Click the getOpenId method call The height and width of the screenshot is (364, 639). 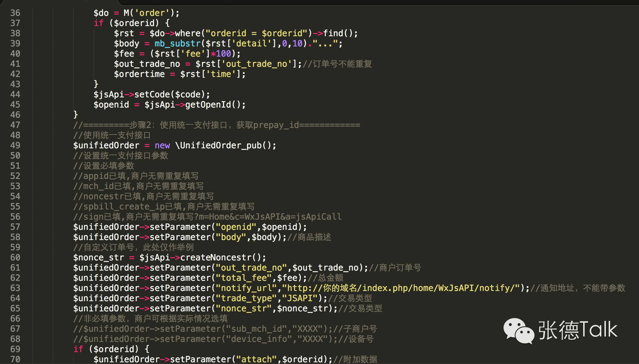pos(208,105)
